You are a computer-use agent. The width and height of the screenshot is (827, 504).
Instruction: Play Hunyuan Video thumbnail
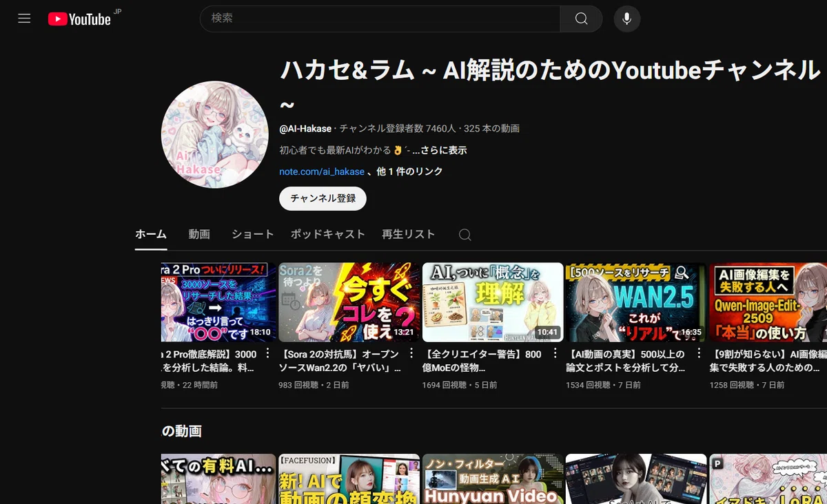point(493,479)
